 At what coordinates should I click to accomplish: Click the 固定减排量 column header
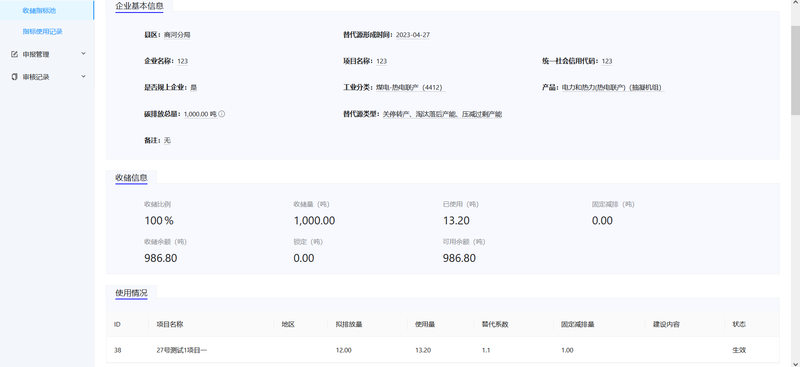pyautogui.click(x=578, y=325)
